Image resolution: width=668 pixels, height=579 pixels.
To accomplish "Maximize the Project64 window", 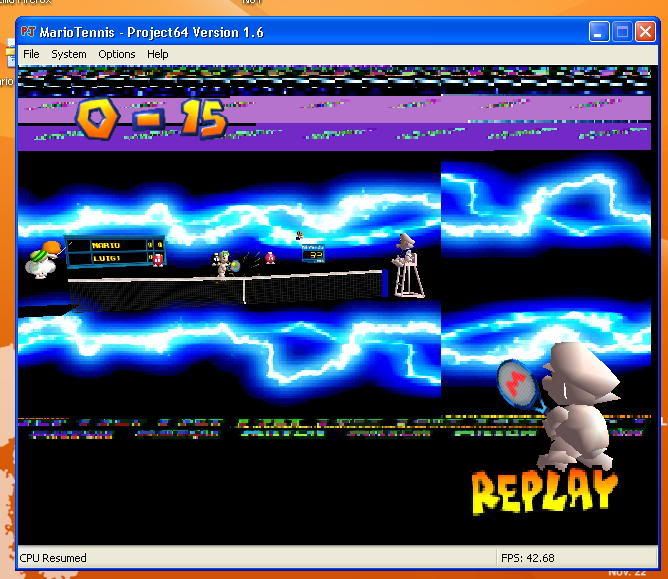I will pos(622,32).
